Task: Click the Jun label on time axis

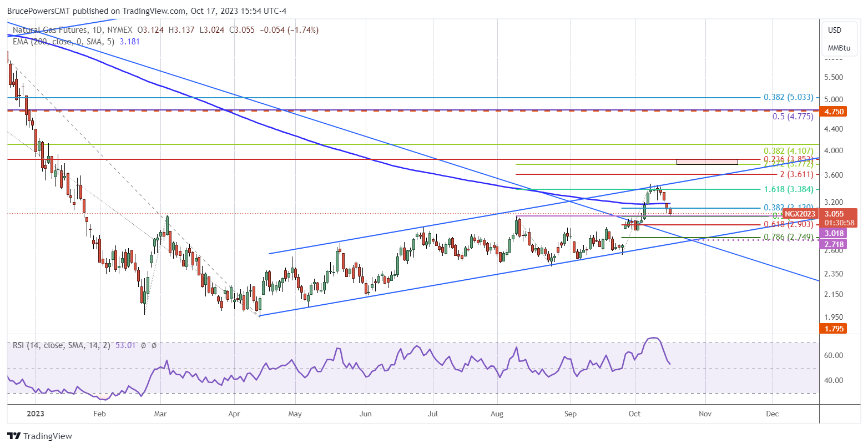Action: point(365,414)
